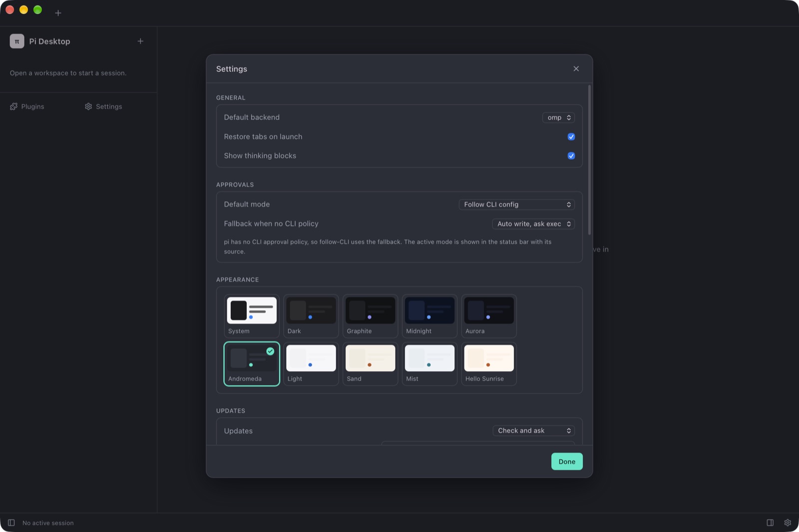Click the Pi Desktop logo icon
Screen dimensions: 799x532
click(x=17, y=41)
